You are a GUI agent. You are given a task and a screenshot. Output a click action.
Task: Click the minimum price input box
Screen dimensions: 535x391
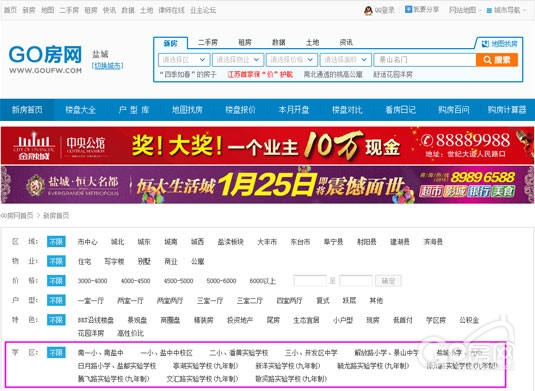(310, 281)
